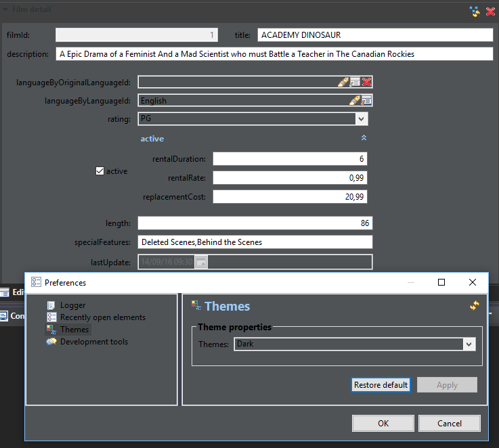The height and width of the screenshot is (448, 499).
Task: Open selection list icon for languageByLanguageId
Action: point(366,100)
